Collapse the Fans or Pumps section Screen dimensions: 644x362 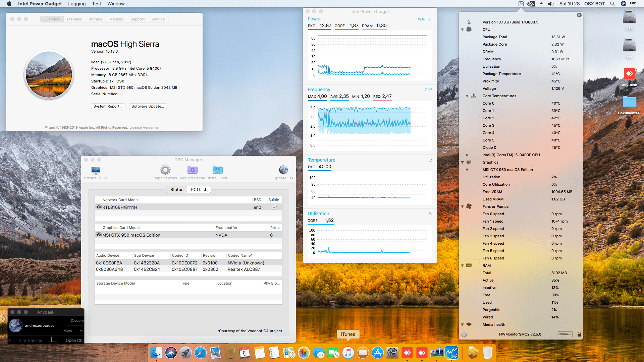462,206
